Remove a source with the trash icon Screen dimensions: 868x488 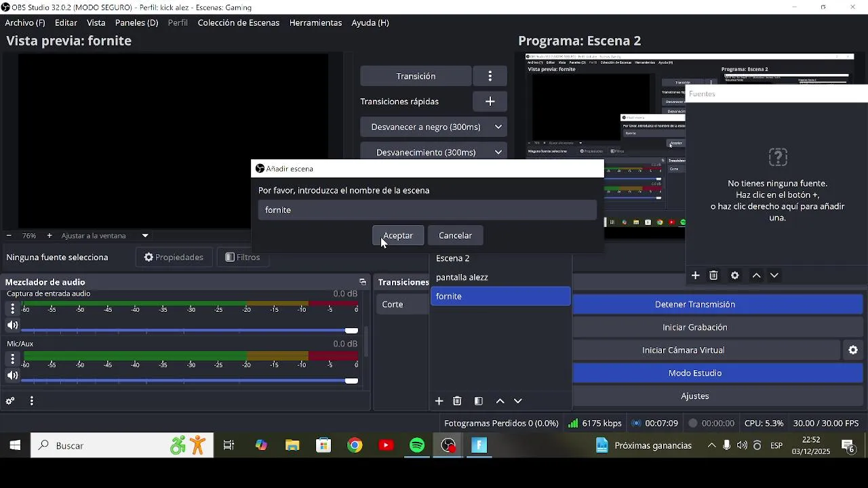coord(713,275)
